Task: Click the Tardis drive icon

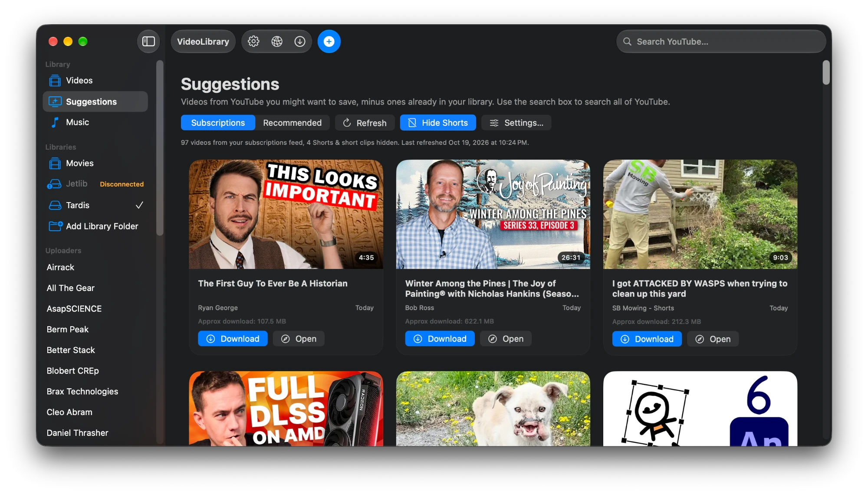Action: (x=55, y=205)
